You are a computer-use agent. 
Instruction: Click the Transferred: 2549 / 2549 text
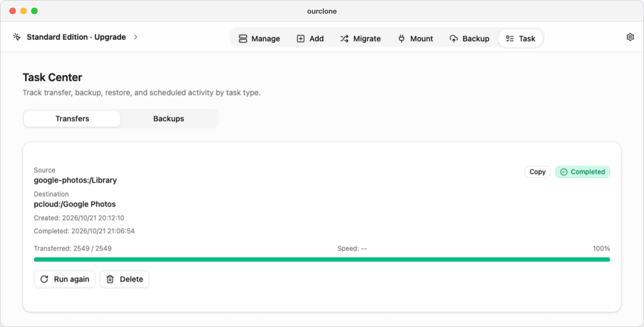[x=73, y=248]
